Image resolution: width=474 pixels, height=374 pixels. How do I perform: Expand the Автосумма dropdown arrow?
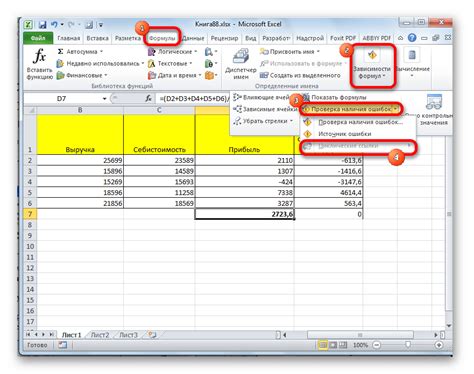(x=101, y=52)
